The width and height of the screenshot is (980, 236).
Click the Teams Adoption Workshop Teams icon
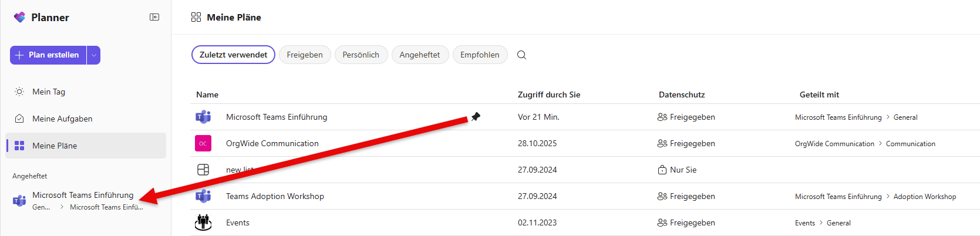click(203, 196)
